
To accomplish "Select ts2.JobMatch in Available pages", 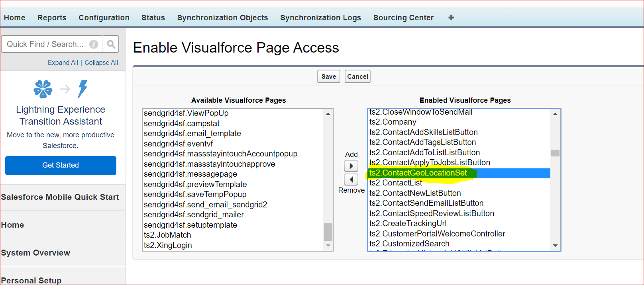I will tap(233, 235).
